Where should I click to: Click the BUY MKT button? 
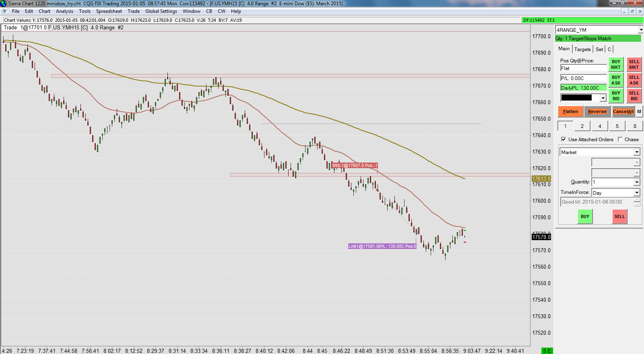[616, 64]
